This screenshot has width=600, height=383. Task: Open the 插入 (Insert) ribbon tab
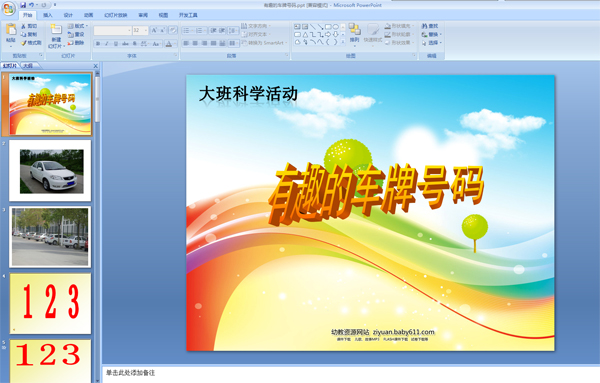tap(48, 15)
